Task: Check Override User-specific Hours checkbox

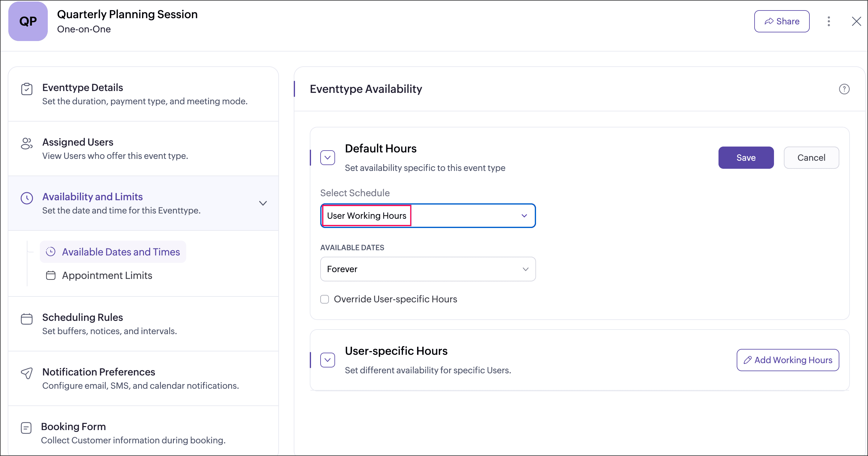Action: coord(325,299)
